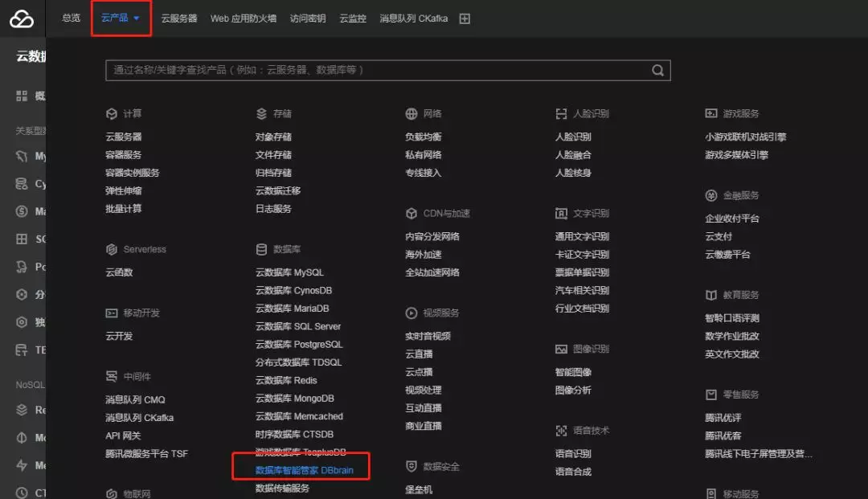The image size is (868, 499).
Task: Open 分布式数据库 TDSQL link
Action: pyautogui.click(x=298, y=362)
